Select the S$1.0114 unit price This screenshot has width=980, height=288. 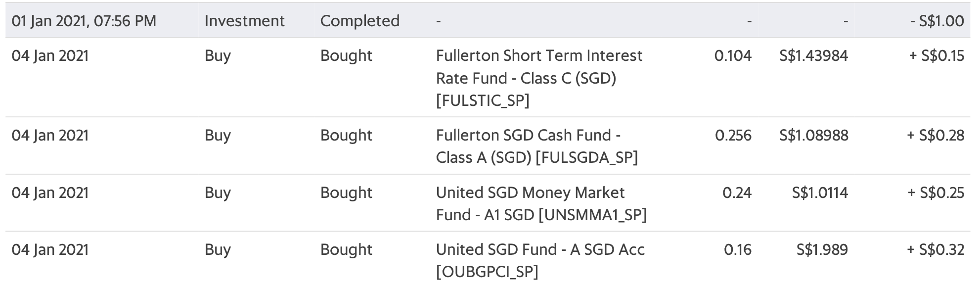point(820,192)
